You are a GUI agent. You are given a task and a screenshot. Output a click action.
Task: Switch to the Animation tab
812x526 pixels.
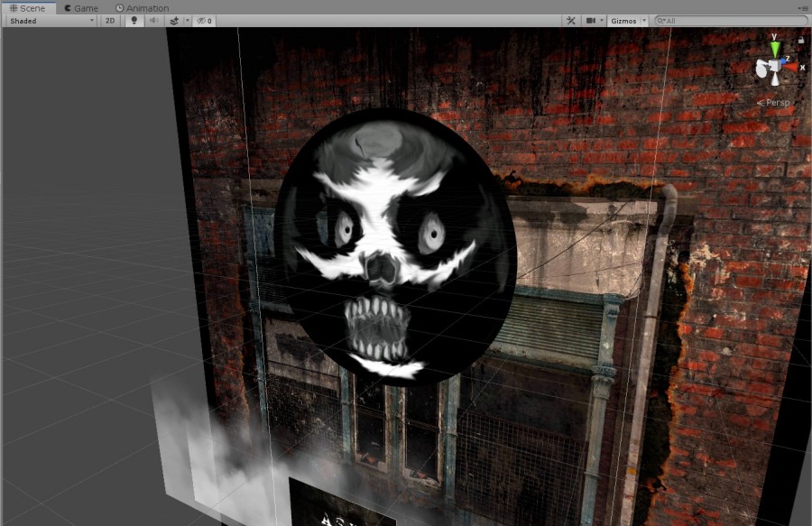tap(143, 8)
